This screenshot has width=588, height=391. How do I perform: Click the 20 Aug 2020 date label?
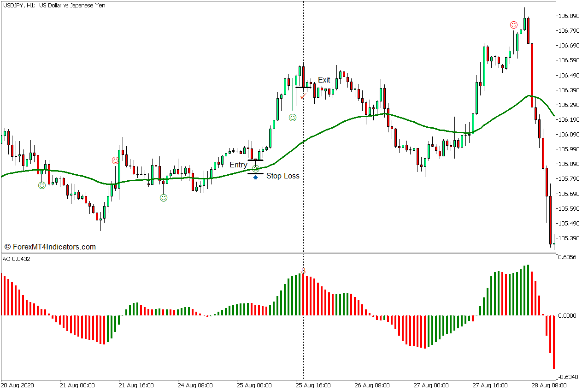click(18, 385)
